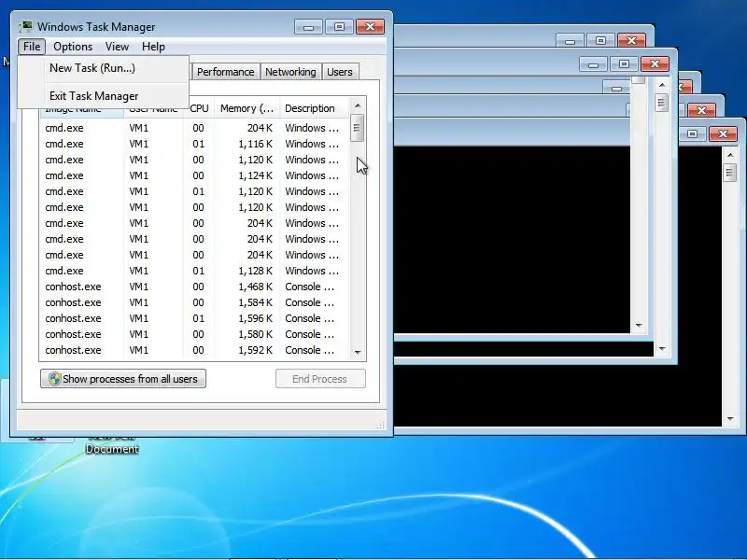Close the Windows Task Manager window
747x560 pixels.
click(x=370, y=27)
